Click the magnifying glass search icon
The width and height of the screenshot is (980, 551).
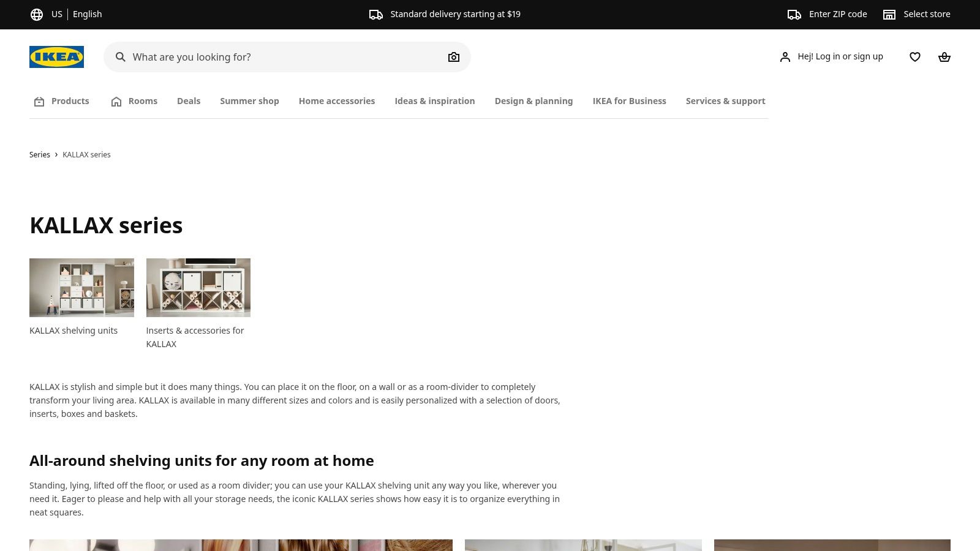(x=121, y=57)
